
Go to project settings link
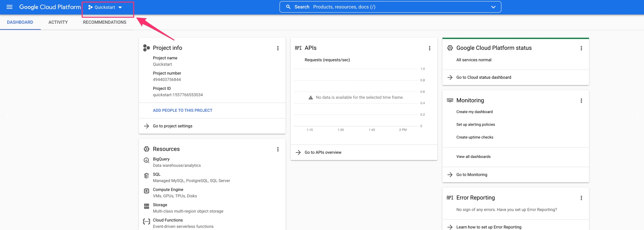(172, 126)
